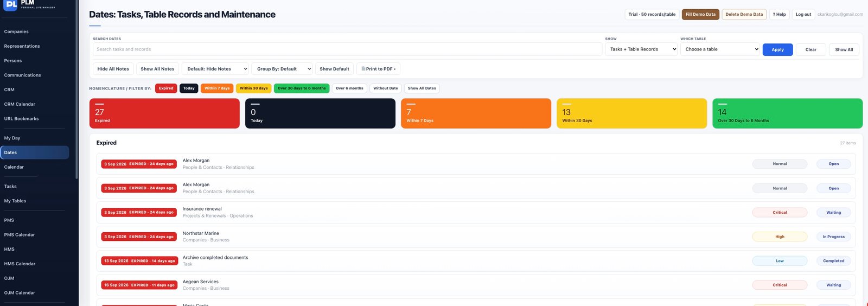
Task: Open Tasks in the sidebar
Action: [10, 186]
